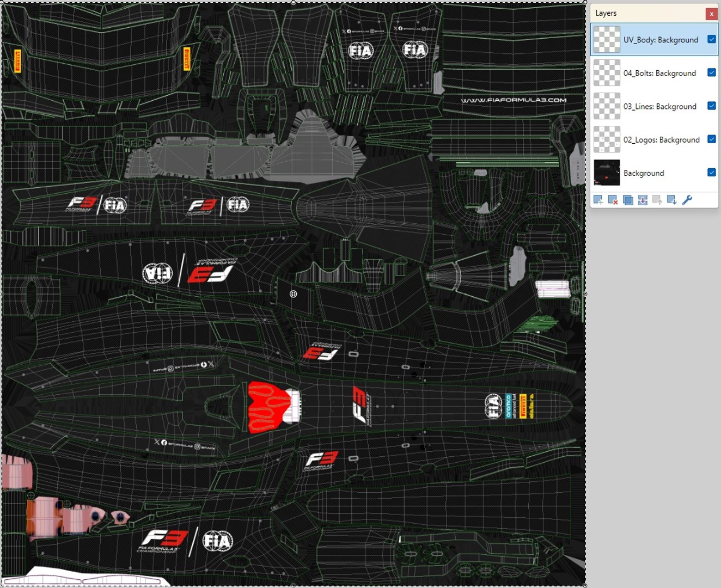Click the top-edge selection handle

coord(293,2)
